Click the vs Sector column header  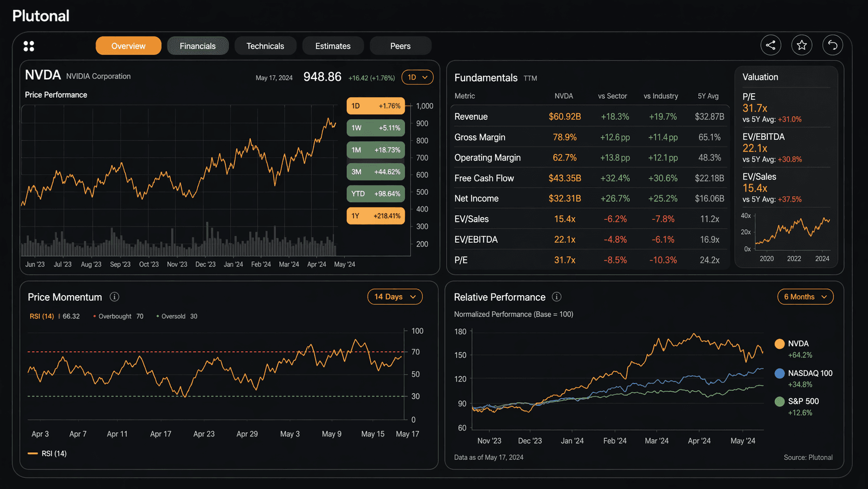pos(613,96)
